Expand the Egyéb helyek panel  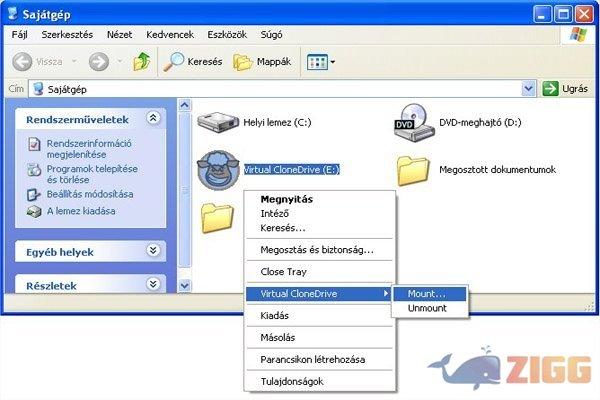coord(153,251)
